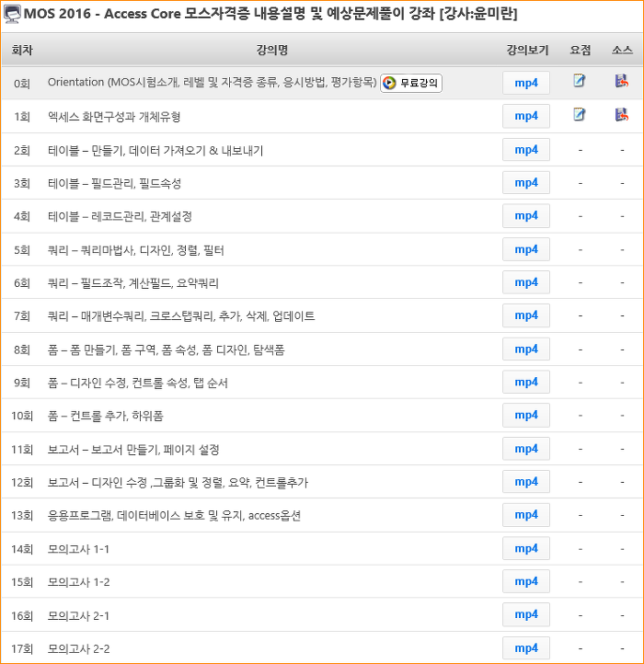
Task: Click episode number 10회
Action: 22,416
